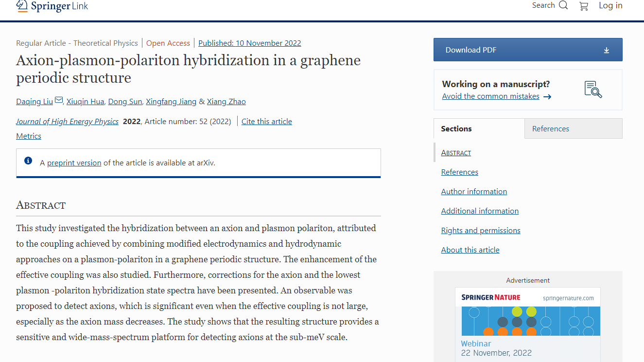The width and height of the screenshot is (644, 362).
Task: Open the shopping cart
Action: 584,6
